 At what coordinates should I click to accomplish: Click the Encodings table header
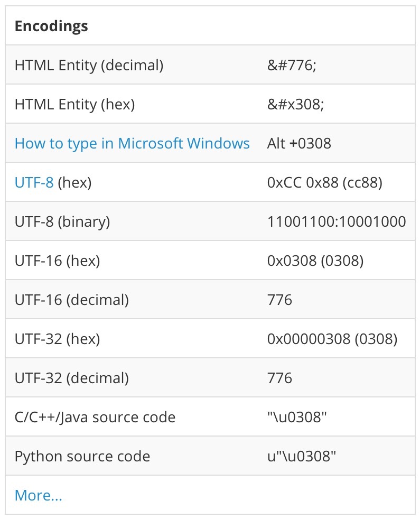tap(51, 26)
